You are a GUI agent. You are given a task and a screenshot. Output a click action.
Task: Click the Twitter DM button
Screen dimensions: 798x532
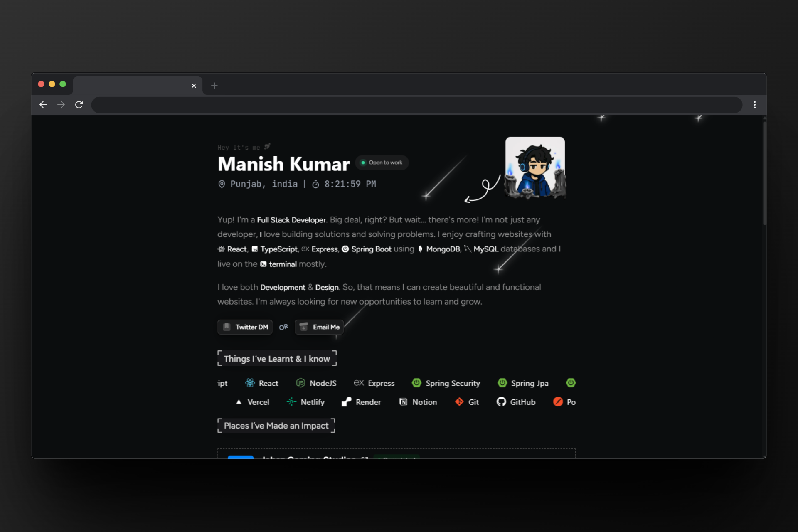pyautogui.click(x=245, y=327)
